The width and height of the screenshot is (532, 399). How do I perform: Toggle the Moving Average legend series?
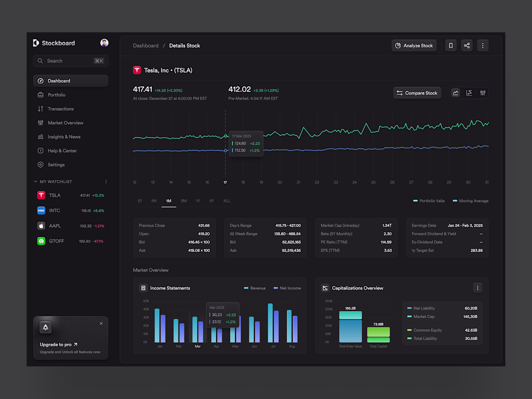(470, 201)
